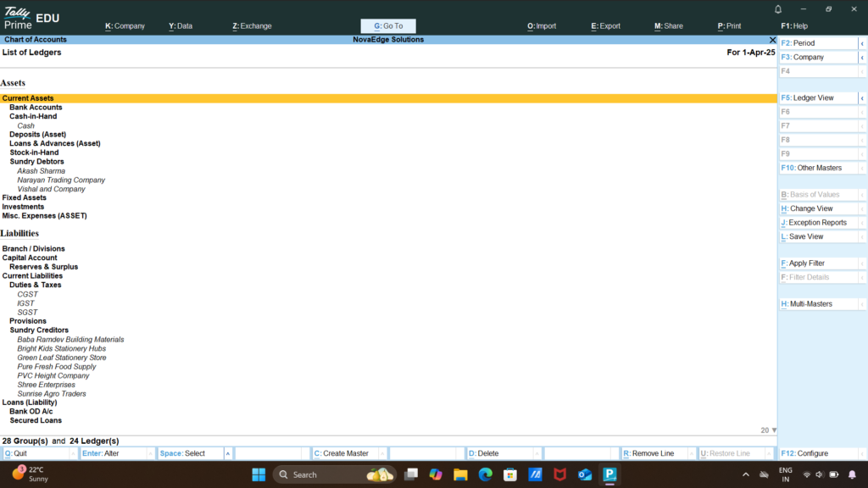The image size is (868, 488).
Task: Select the Secured Loans group
Action: pyautogui.click(x=36, y=420)
